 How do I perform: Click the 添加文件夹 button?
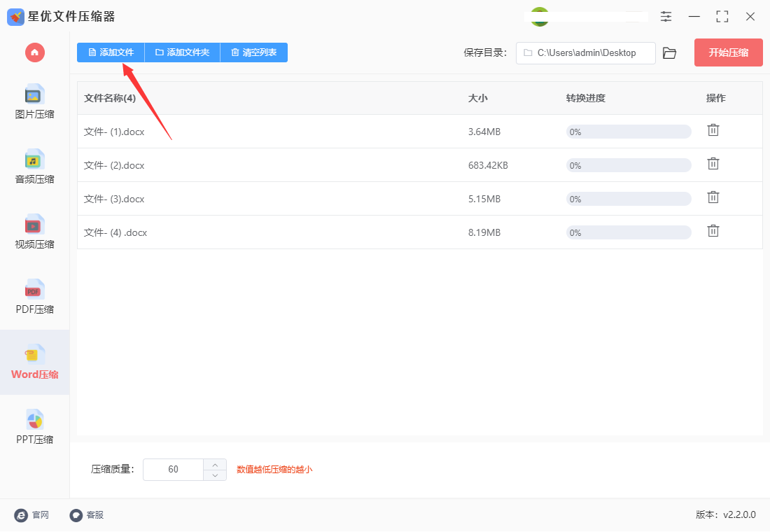coord(182,52)
